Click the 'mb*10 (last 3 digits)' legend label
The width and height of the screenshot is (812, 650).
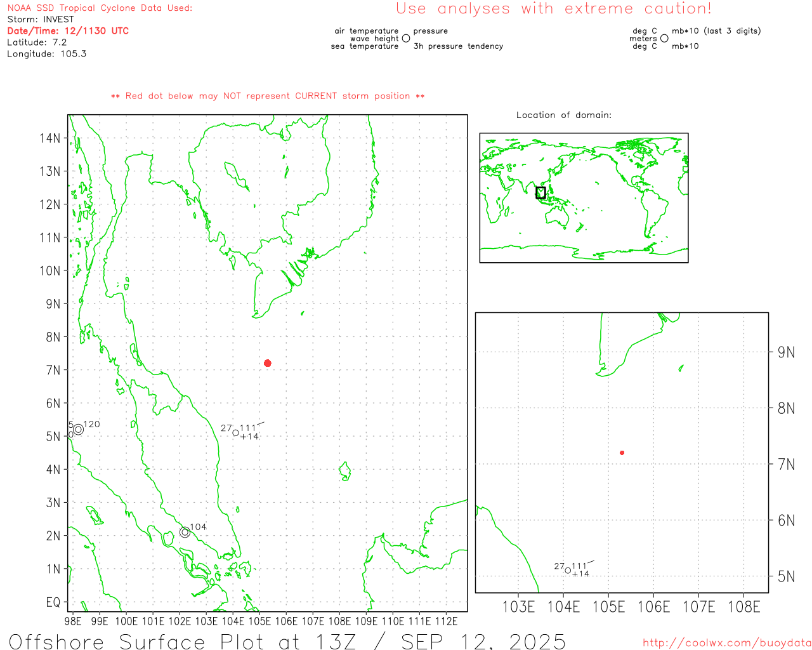point(716,30)
